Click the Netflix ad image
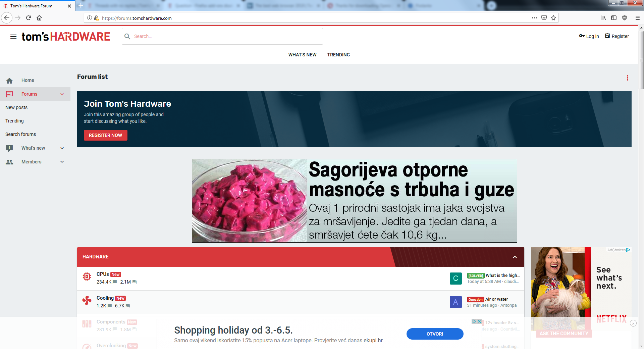Image resolution: width=644 pixels, height=349 pixels. click(581, 289)
